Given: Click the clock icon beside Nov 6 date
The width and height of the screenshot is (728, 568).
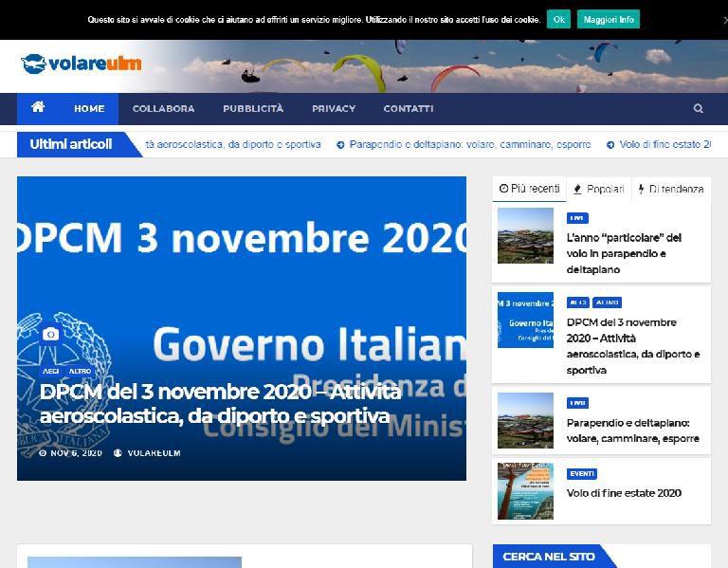Looking at the screenshot, I should click(43, 453).
